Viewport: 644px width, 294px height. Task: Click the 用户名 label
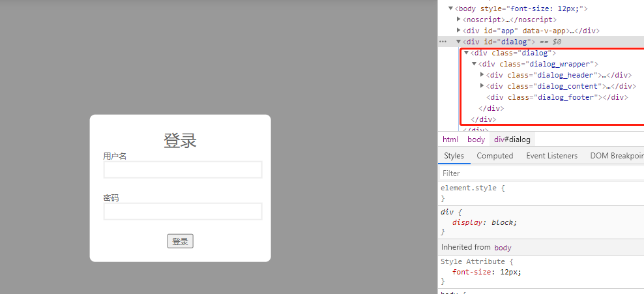click(115, 156)
